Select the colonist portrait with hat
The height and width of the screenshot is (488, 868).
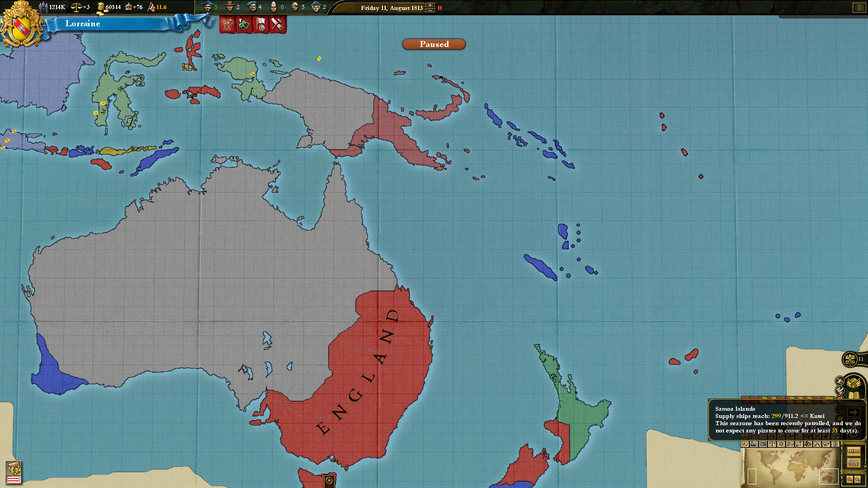pos(230,6)
